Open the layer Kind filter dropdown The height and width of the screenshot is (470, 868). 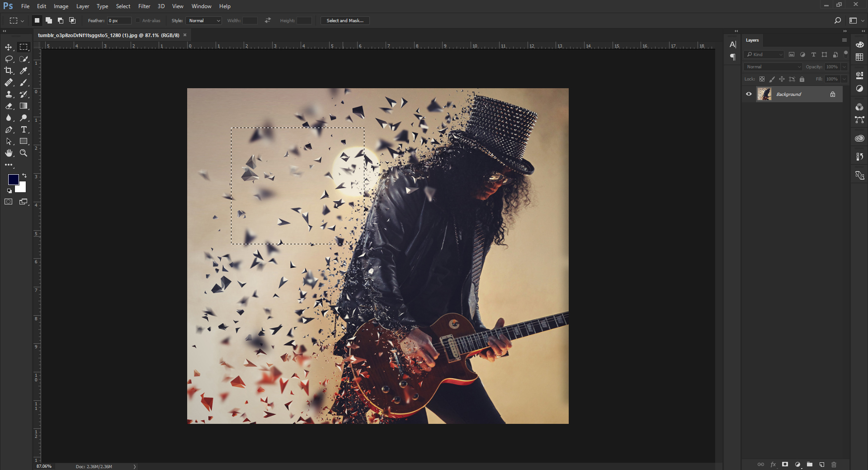764,54
